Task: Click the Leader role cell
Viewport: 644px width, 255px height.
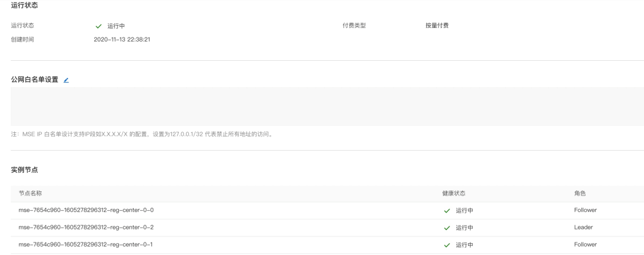Action: [583, 228]
